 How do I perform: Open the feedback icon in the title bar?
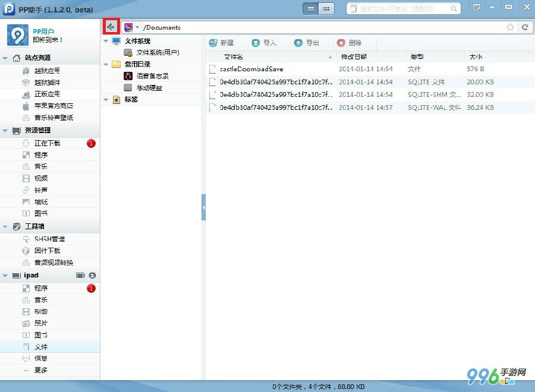[x=476, y=7]
